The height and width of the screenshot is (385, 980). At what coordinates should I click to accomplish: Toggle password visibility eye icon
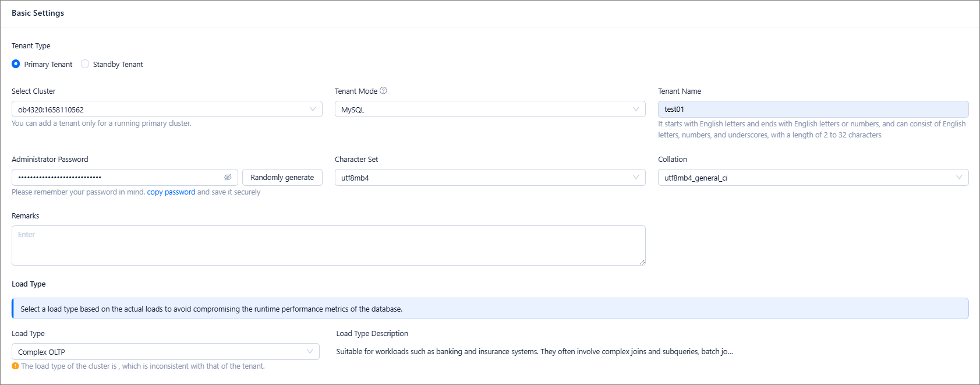tap(228, 178)
